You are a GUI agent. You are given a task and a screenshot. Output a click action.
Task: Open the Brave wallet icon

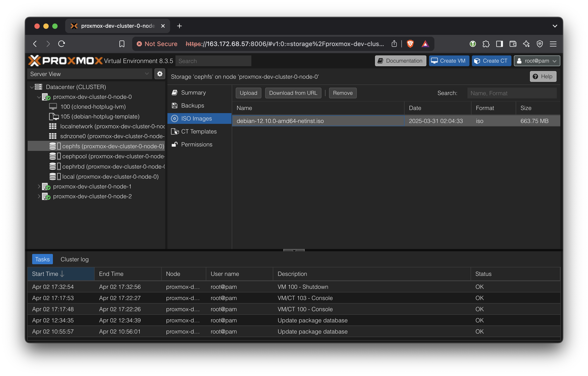[513, 44]
